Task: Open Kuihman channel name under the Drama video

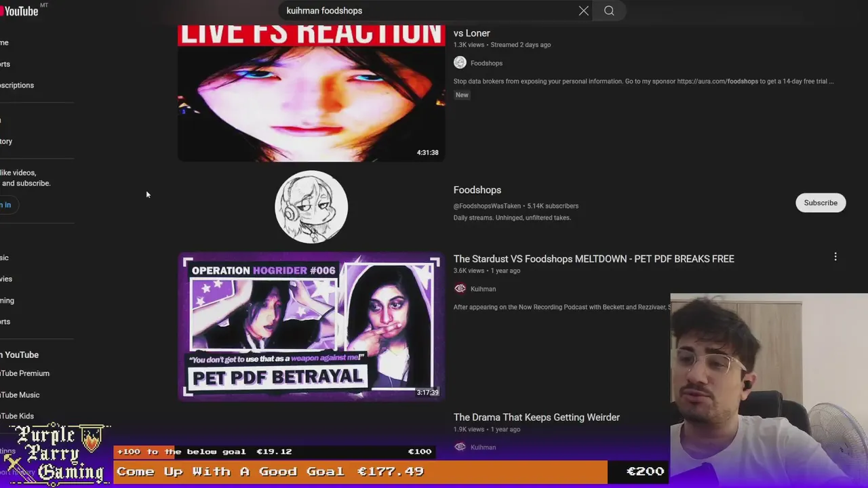Action: (x=483, y=447)
